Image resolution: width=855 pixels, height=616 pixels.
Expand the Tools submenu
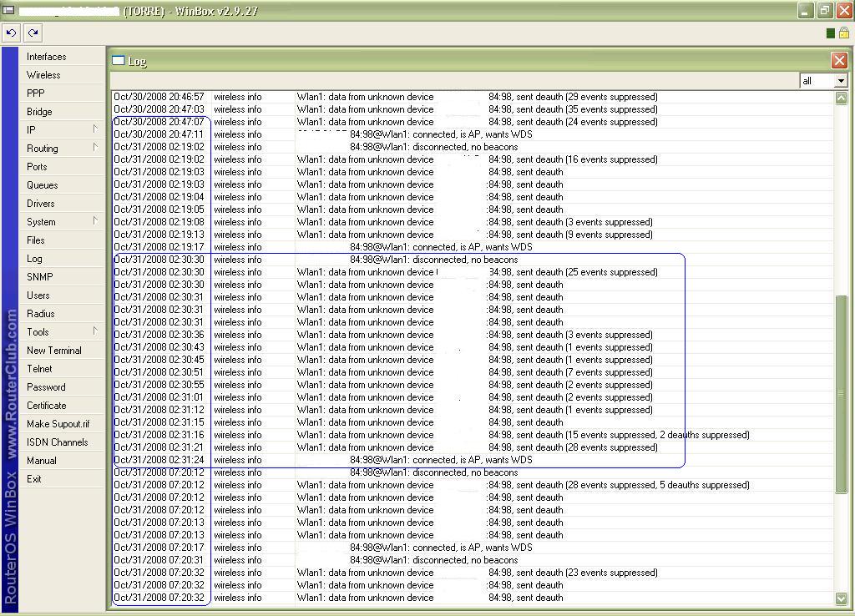(62, 332)
